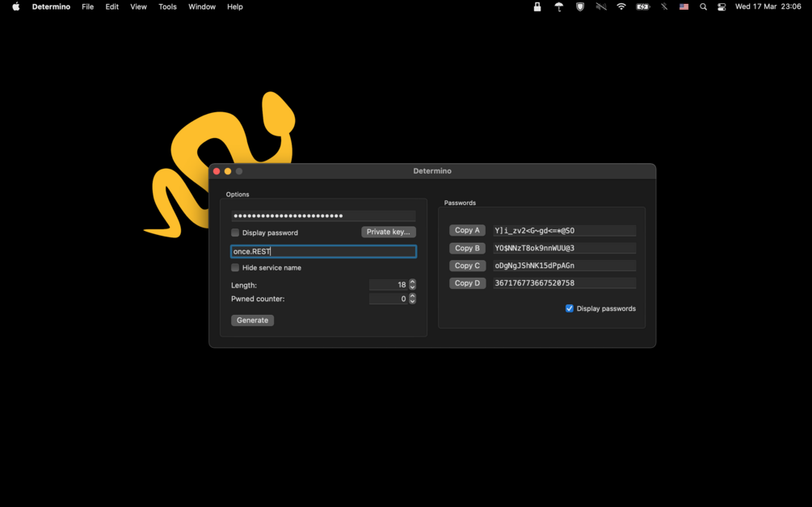
Task: Click the Bluetooth off icon in the menu bar
Action: pos(664,6)
